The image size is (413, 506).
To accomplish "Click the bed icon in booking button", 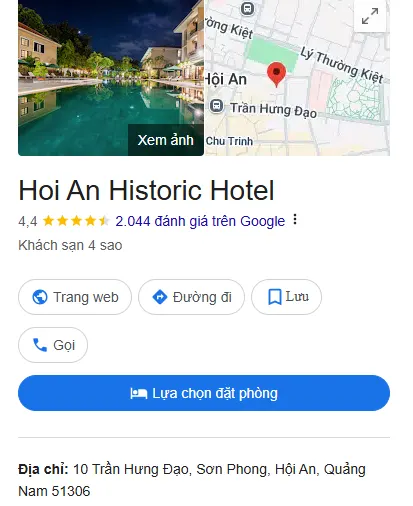I will click(x=139, y=394).
